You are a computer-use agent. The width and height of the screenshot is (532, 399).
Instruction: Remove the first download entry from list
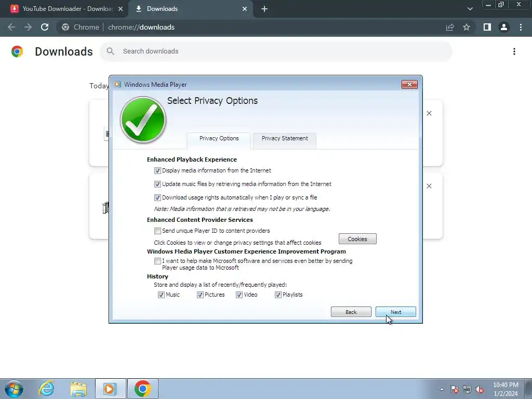click(429, 113)
